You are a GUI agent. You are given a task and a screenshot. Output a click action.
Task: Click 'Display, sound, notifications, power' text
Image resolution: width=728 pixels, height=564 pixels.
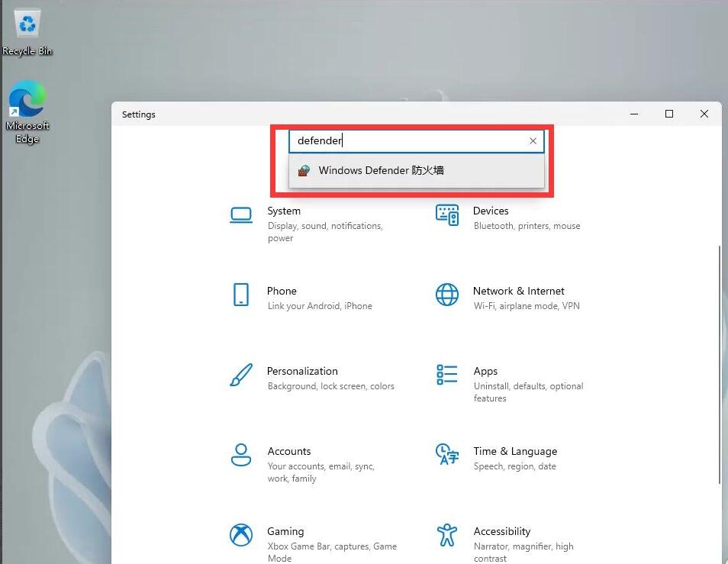(x=325, y=232)
